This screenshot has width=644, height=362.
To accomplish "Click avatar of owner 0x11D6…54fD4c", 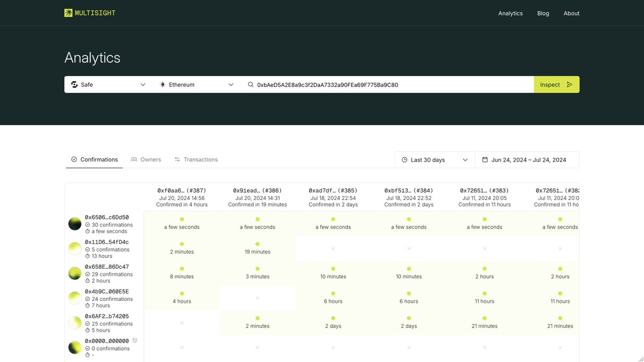I will coord(75,249).
